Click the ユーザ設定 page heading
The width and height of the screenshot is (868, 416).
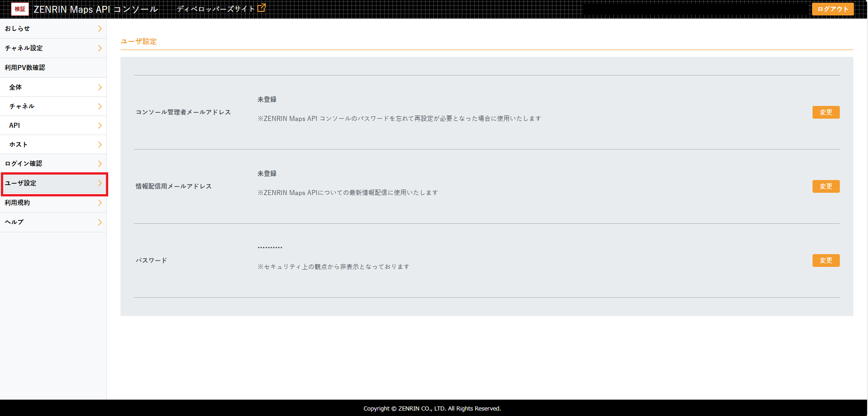pos(138,41)
